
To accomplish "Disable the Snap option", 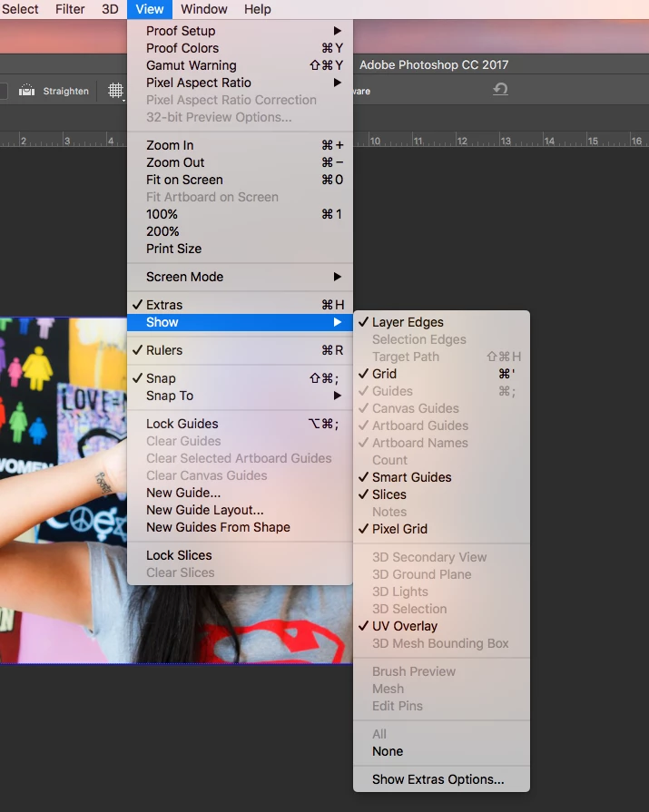I will click(240, 378).
